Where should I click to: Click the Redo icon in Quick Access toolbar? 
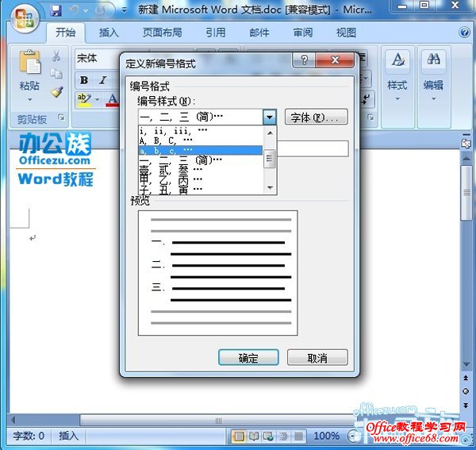point(100,10)
